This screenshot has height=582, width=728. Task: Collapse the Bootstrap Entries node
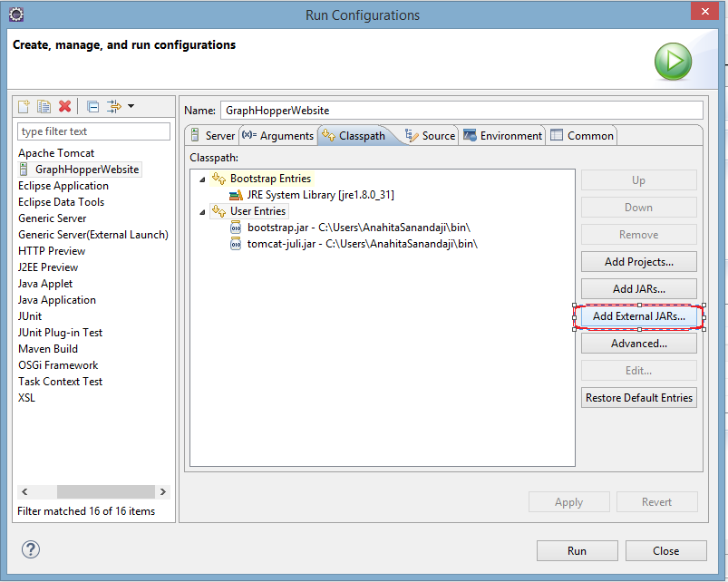(x=202, y=179)
